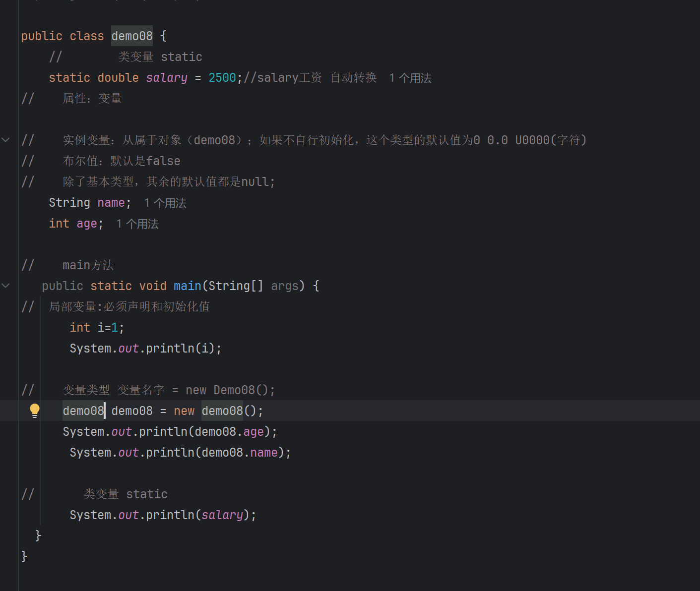Click the yellow lightbulb quick-fix icon

(x=34, y=411)
